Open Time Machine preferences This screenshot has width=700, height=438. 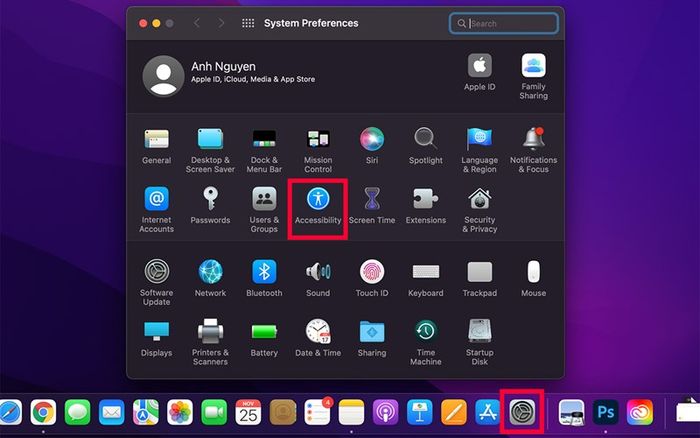coord(425,342)
